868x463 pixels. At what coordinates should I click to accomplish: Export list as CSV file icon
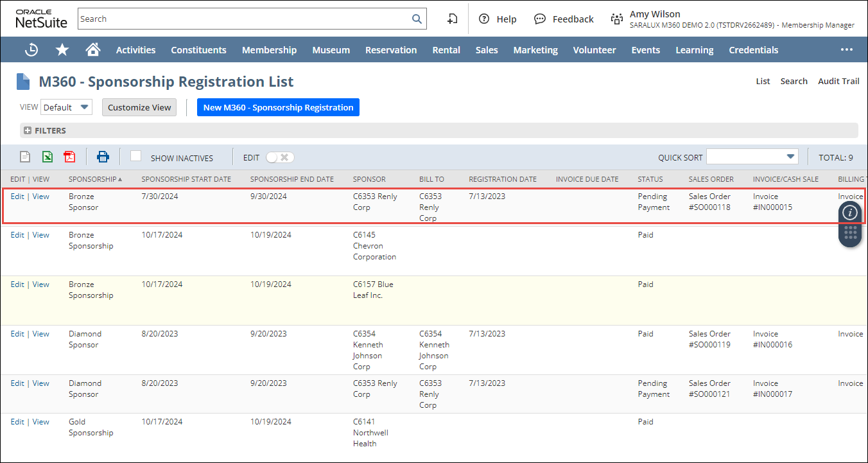coord(25,157)
